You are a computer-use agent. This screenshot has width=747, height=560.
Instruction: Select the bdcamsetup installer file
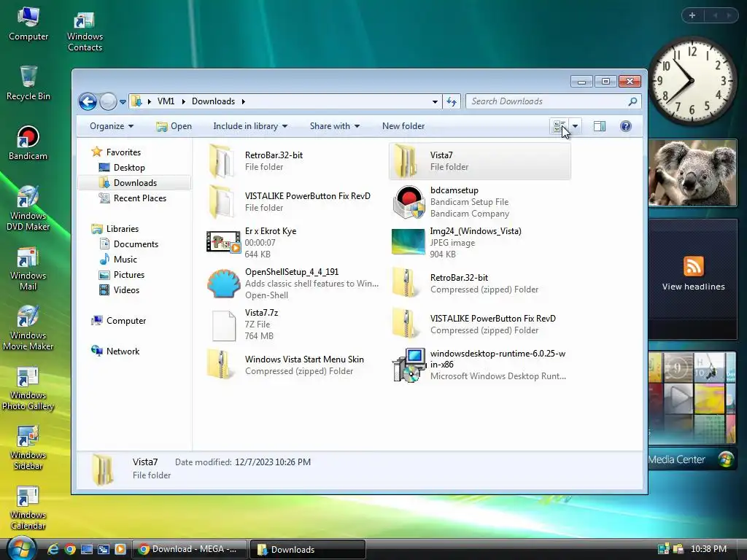coord(480,202)
